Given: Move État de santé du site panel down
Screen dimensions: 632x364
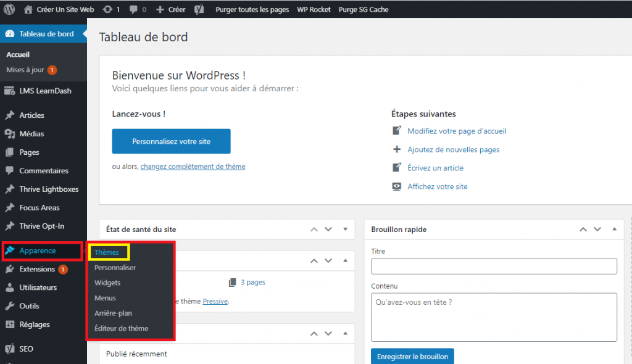Looking at the screenshot, I should pos(328,230).
